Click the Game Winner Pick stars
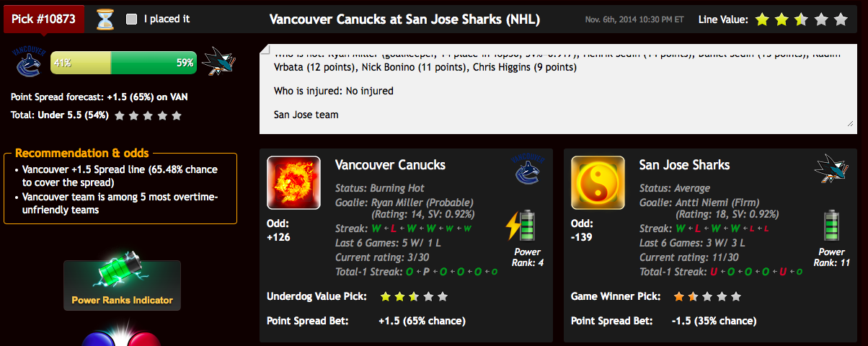This screenshot has width=868, height=346. click(707, 296)
